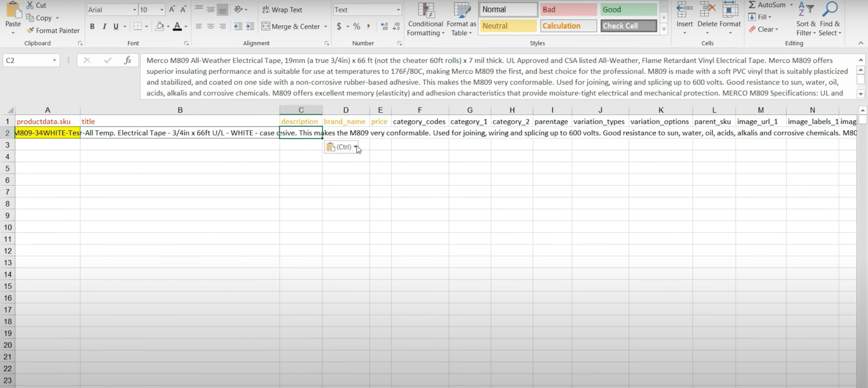
Task: Open number format dropdown showing Text
Action: [398, 10]
